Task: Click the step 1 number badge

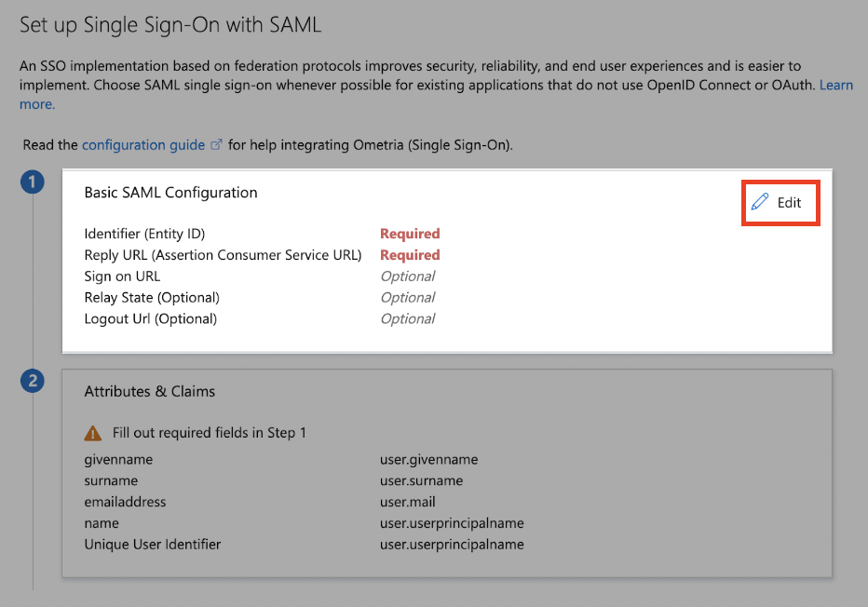Action: [32, 182]
